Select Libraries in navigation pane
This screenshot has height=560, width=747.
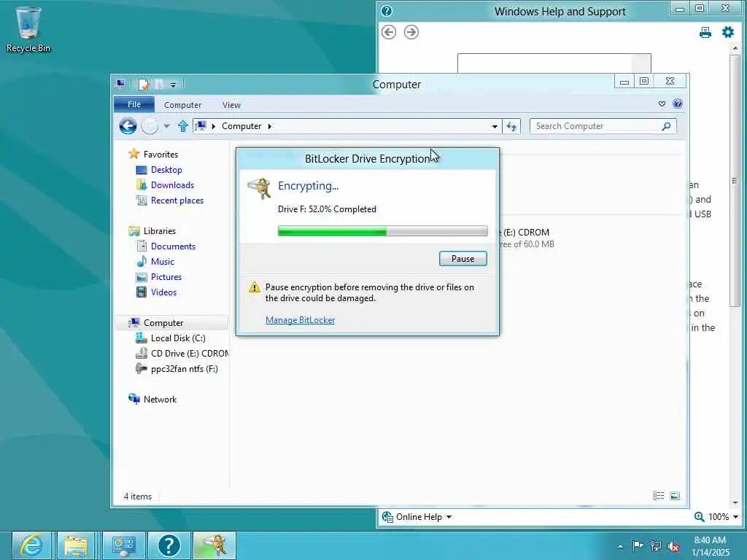tap(159, 231)
